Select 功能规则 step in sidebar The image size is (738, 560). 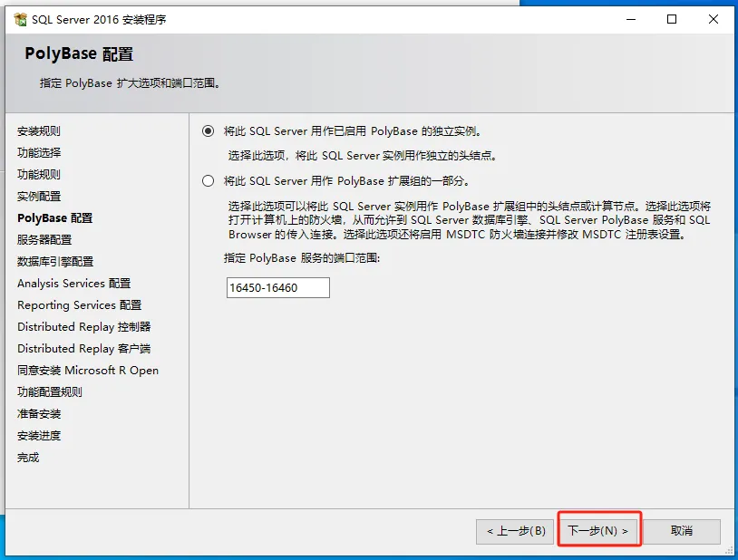[39, 175]
